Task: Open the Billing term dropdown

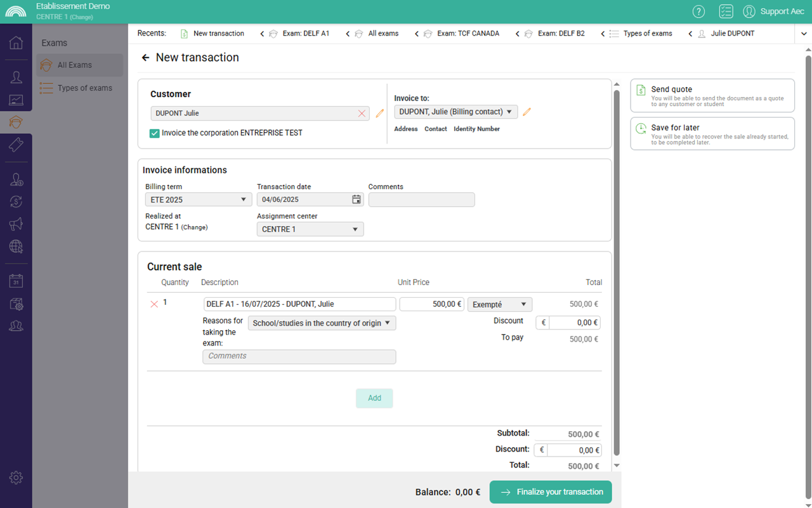Action: [x=198, y=199]
